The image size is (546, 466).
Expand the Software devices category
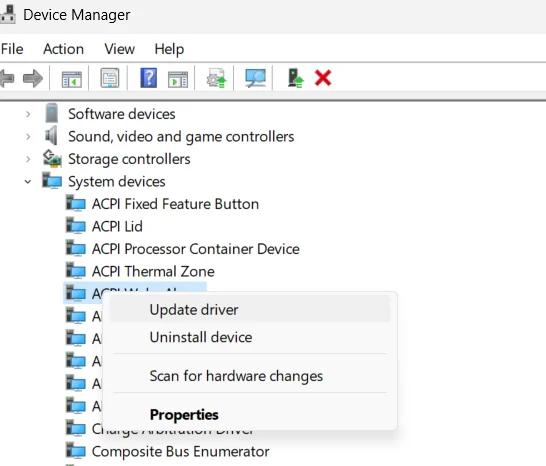(28, 114)
